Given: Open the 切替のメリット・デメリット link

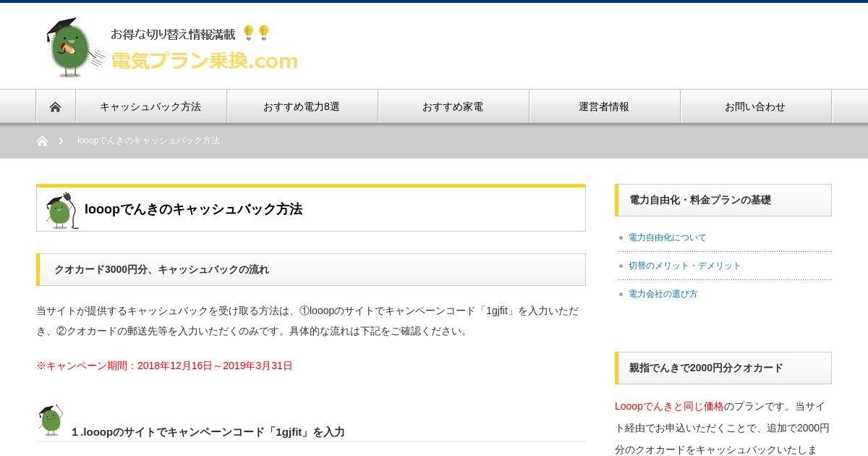Looking at the screenshot, I should coord(684,266).
